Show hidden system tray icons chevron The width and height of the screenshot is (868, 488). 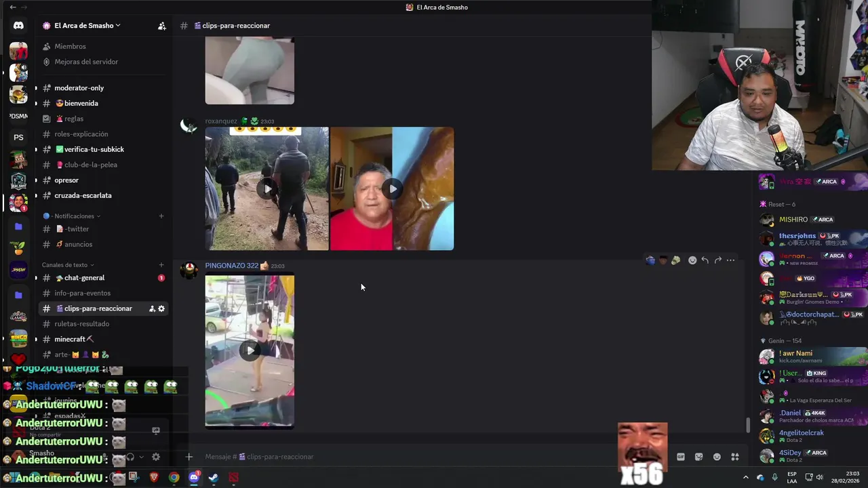tap(746, 477)
